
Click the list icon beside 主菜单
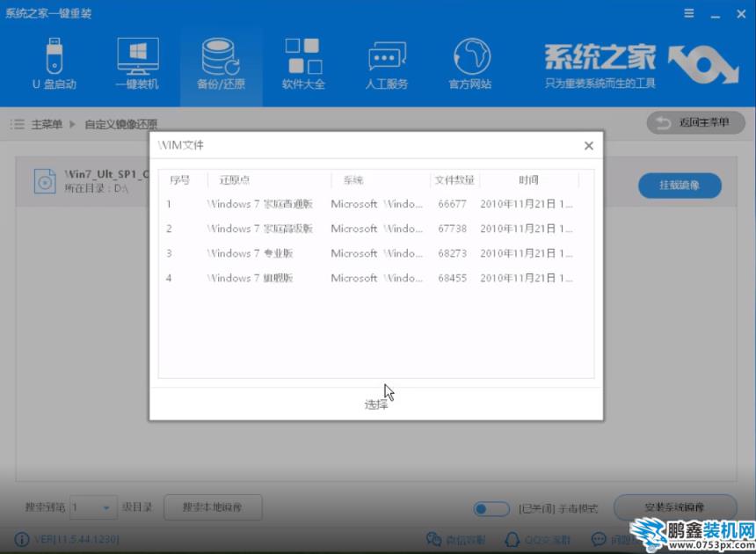(x=18, y=124)
